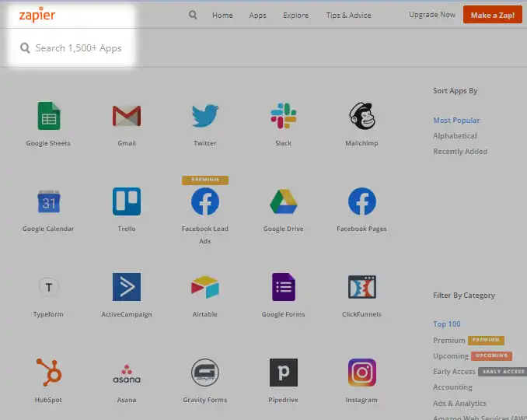Click the Upgrade Now link
527x420 pixels.
pyautogui.click(x=432, y=15)
